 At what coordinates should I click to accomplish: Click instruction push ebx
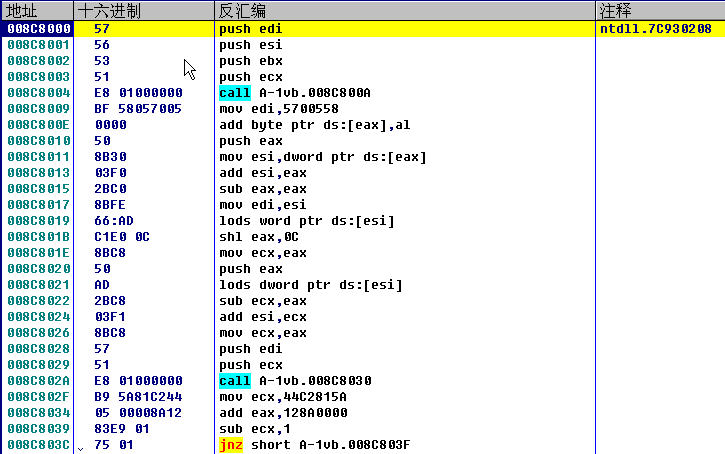[x=250, y=61]
